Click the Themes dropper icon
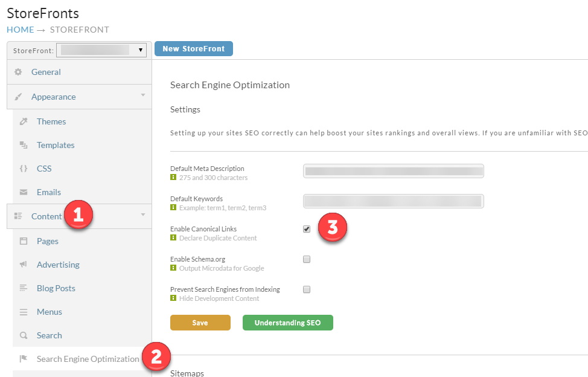 tap(24, 121)
